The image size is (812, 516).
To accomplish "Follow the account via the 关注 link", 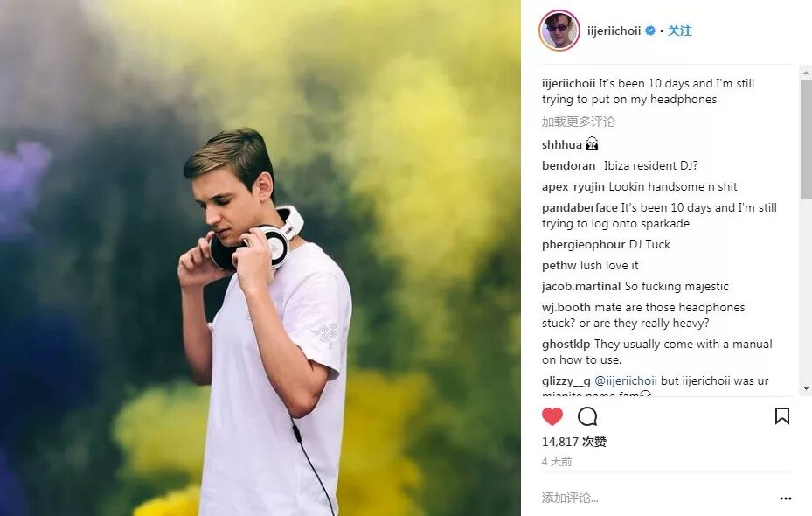I will point(679,31).
